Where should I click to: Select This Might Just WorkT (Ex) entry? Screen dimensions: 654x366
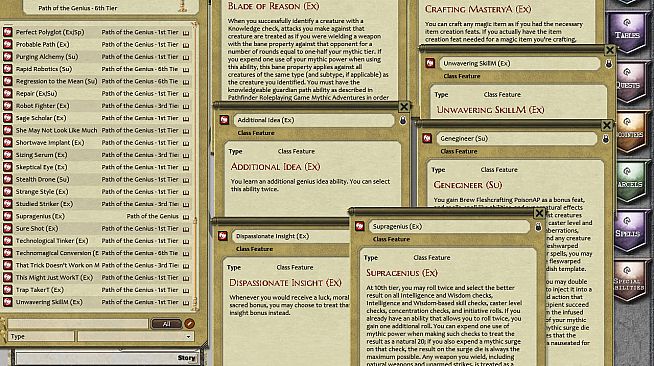(x=54, y=278)
